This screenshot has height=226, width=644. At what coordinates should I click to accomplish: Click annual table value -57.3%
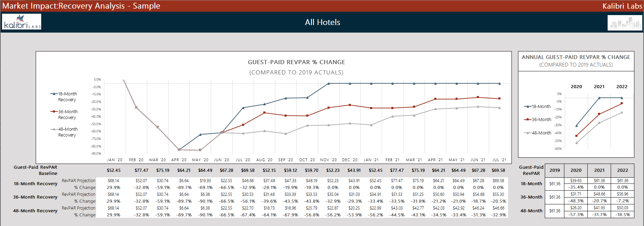[576, 215]
